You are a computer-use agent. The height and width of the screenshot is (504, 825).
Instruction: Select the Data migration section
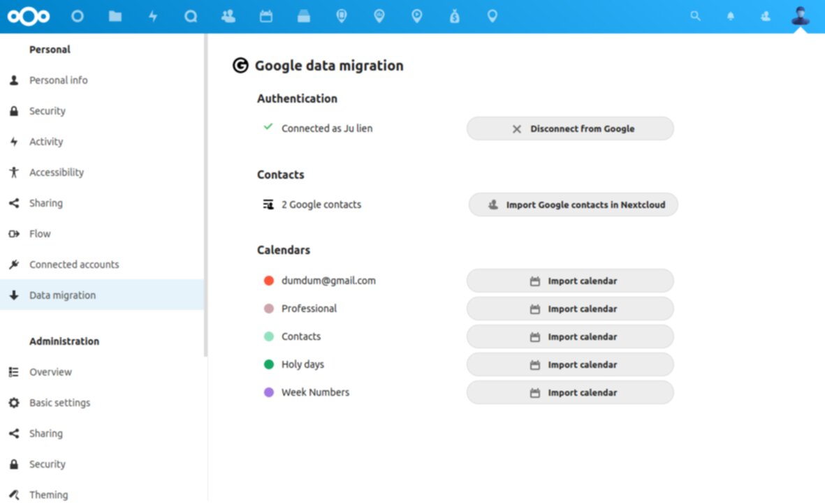tap(102, 295)
